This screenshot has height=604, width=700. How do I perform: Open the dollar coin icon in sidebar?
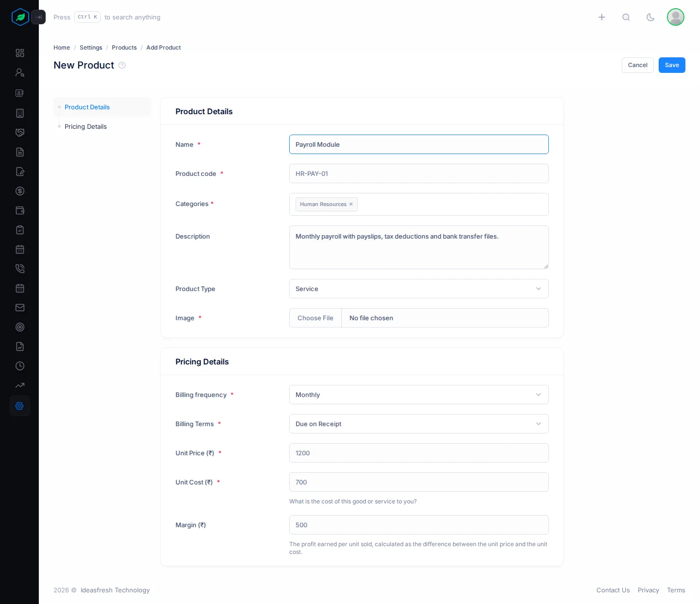coord(20,191)
